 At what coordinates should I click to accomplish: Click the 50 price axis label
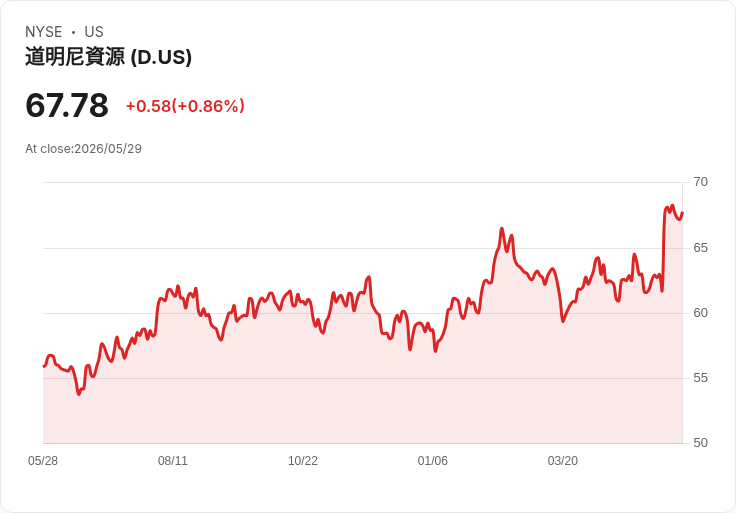700,443
